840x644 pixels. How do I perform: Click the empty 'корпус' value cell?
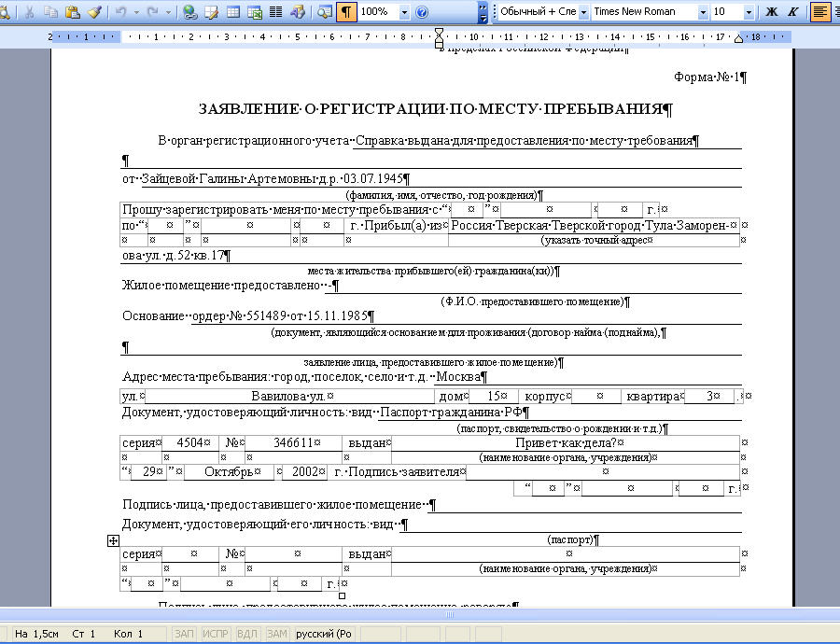point(596,397)
